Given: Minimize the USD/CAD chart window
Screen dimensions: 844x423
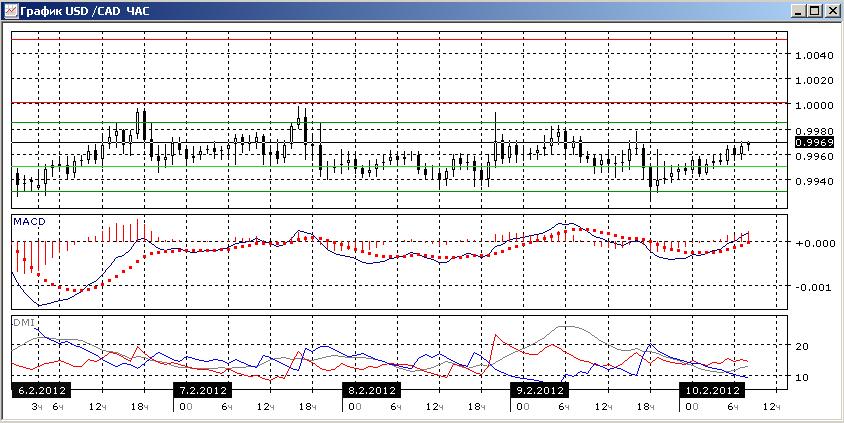Looking at the screenshot, I should tap(799, 10).
